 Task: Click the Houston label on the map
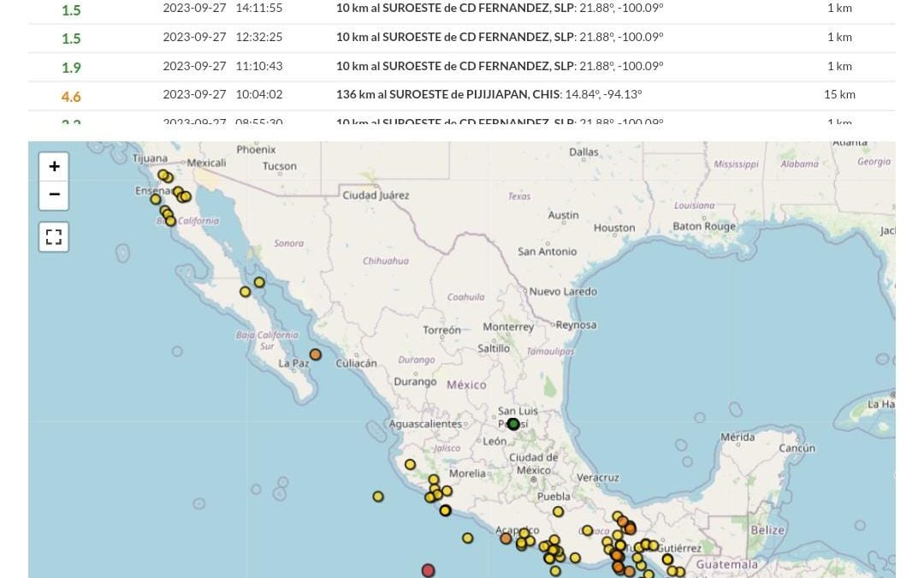coord(614,228)
